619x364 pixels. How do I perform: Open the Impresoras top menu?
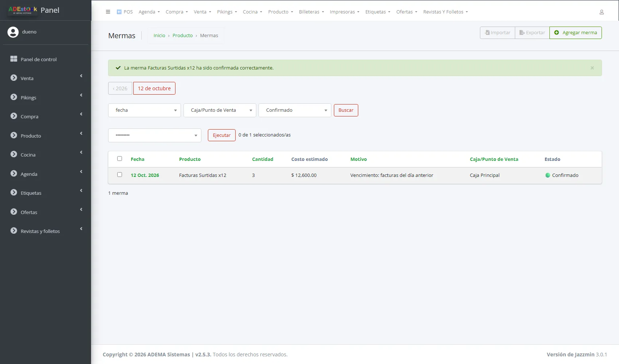click(344, 12)
